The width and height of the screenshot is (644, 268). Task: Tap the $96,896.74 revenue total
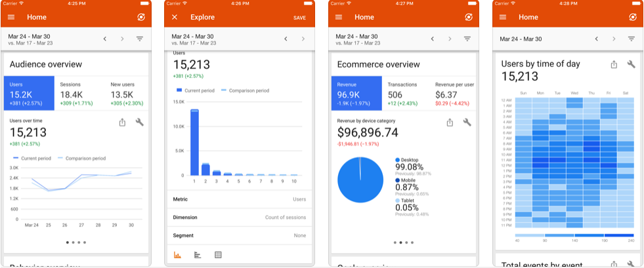click(x=368, y=132)
